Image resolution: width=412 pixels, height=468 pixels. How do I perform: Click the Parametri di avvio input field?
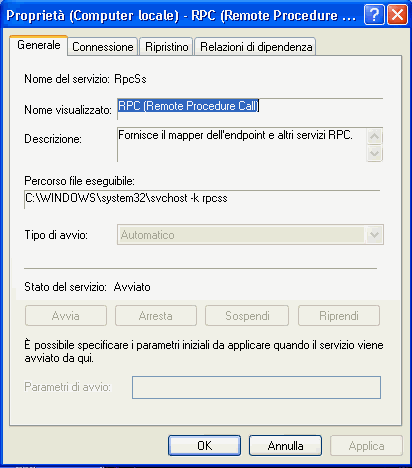point(256,387)
